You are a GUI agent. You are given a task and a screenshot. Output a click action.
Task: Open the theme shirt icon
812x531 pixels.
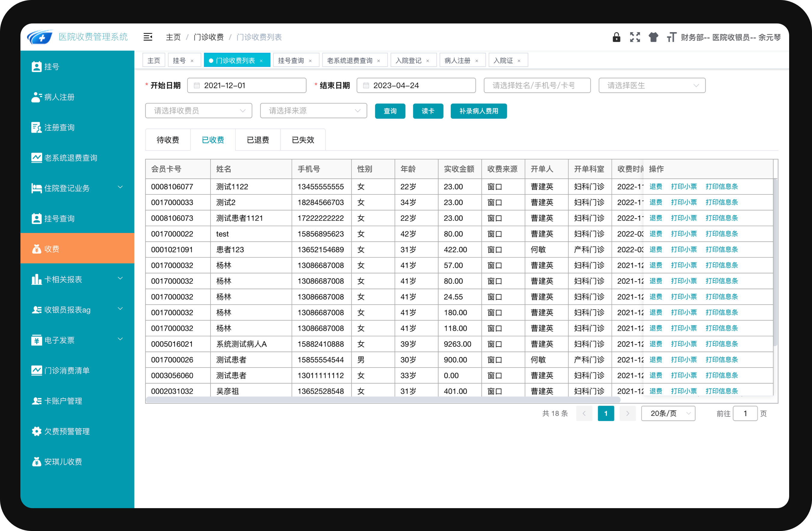click(x=653, y=37)
